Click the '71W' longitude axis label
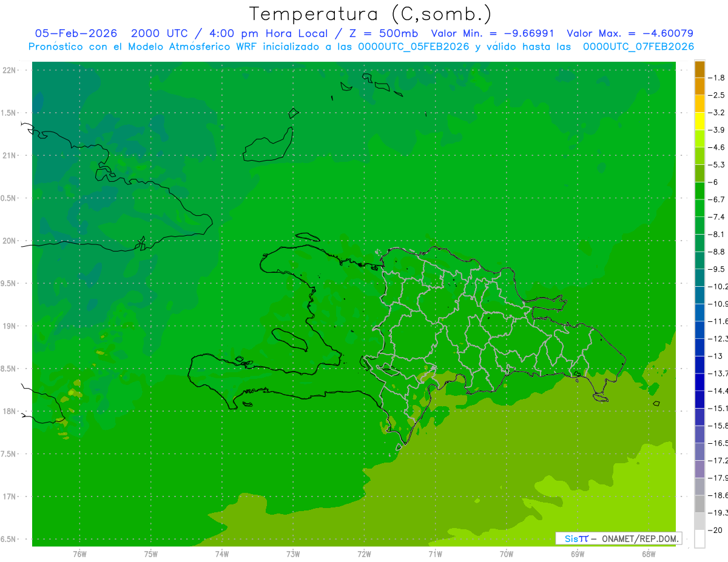This screenshot has height=562, width=728. coord(435,554)
